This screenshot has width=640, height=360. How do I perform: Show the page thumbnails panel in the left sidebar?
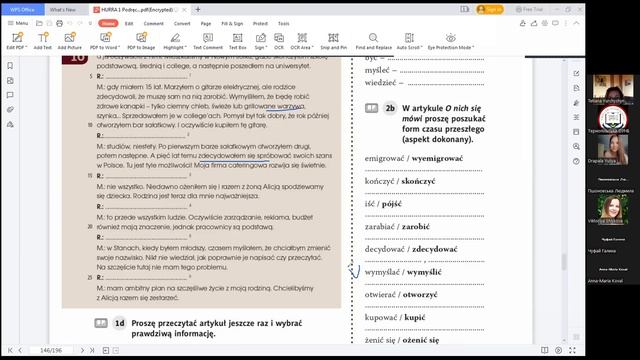[10, 80]
